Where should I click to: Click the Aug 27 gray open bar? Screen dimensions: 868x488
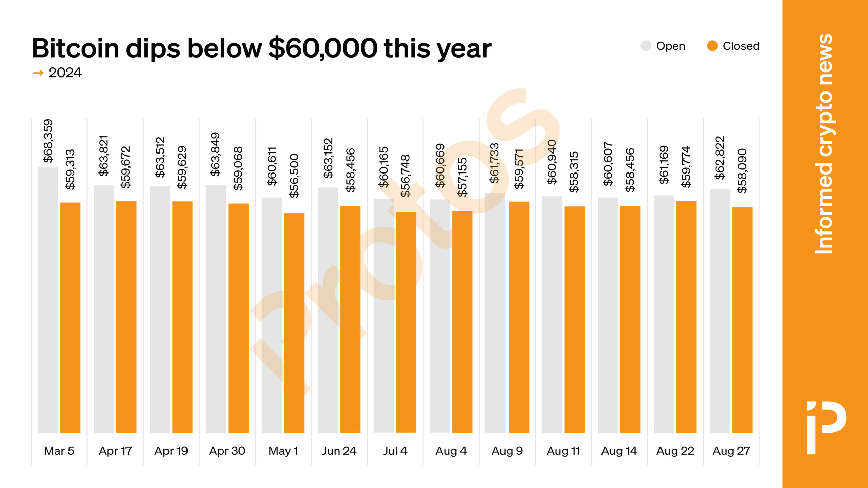click(x=720, y=311)
